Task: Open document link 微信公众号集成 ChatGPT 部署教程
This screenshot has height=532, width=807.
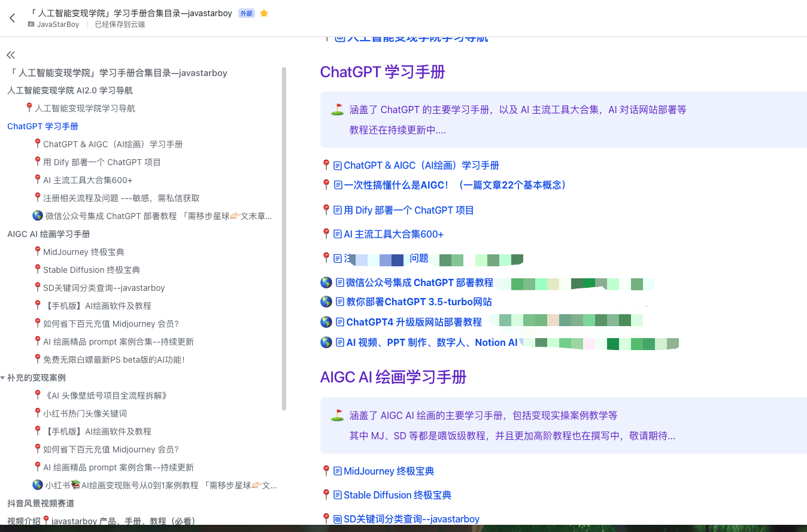Action: [x=420, y=282]
